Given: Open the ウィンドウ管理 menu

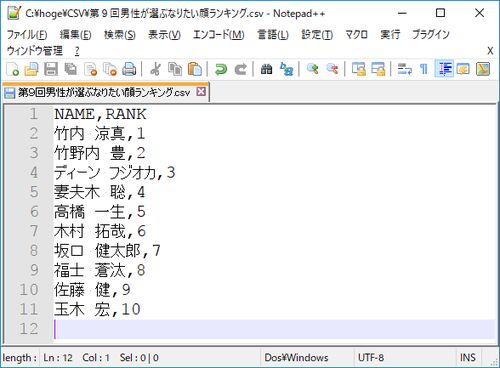Looking at the screenshot, I should click(34, 51).
